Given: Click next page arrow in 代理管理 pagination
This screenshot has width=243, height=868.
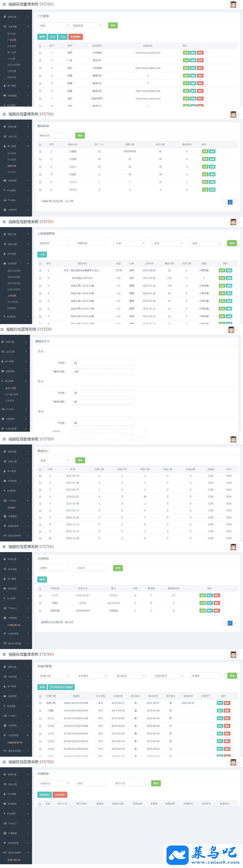Looking at the screenshot, I should click(235, 623).
